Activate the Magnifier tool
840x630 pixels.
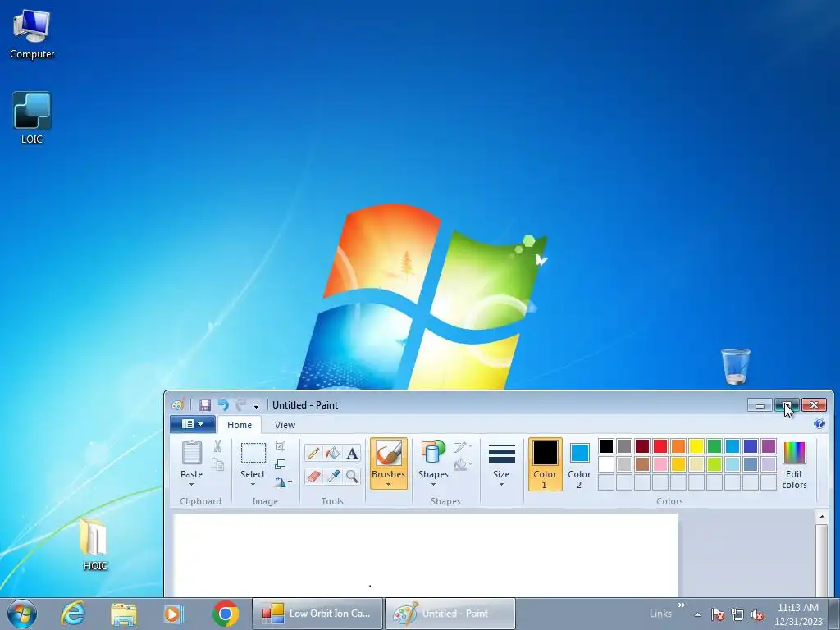coord(352,476)
